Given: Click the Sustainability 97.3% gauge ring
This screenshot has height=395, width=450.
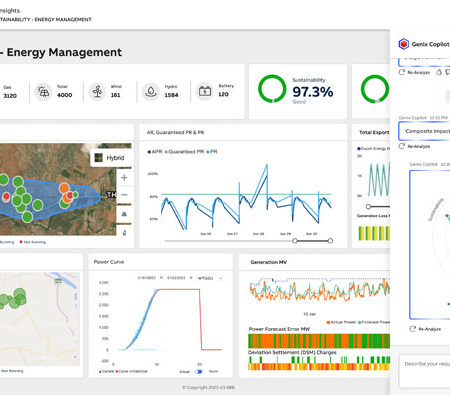Looking at the screenshot, I should click(x=272, y=89).
